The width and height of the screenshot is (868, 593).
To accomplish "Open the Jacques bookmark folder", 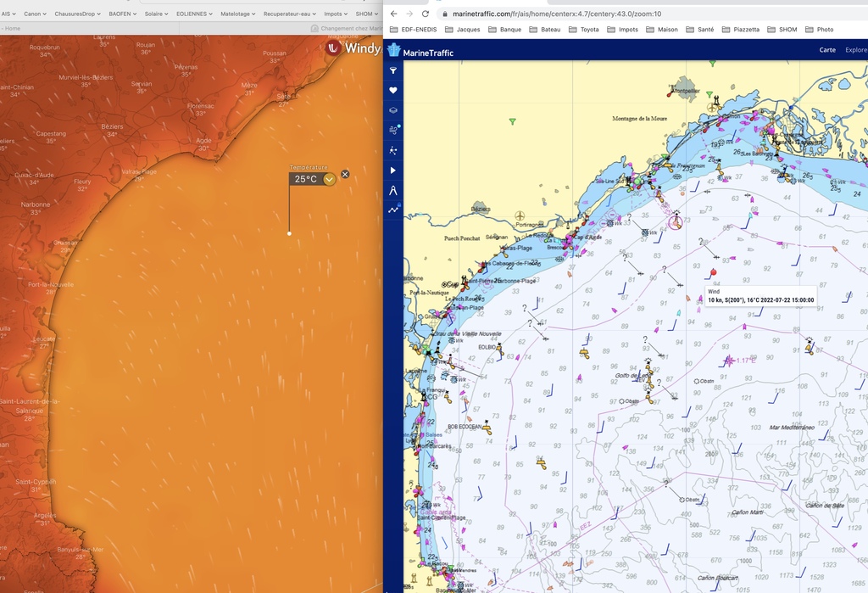I will pyautogui.click(x=463, y=30).
